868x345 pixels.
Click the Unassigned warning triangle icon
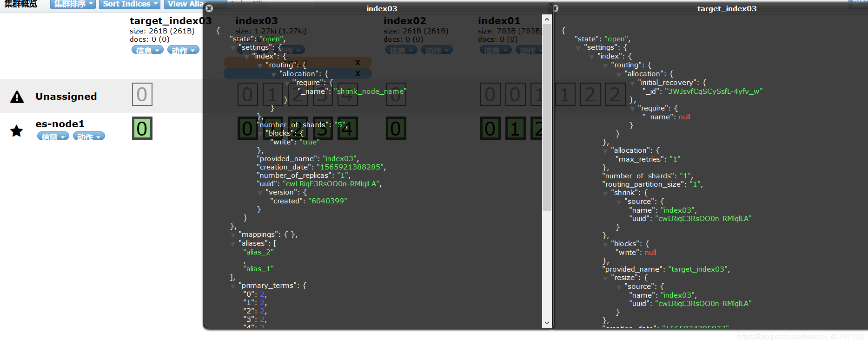point(17,97)
